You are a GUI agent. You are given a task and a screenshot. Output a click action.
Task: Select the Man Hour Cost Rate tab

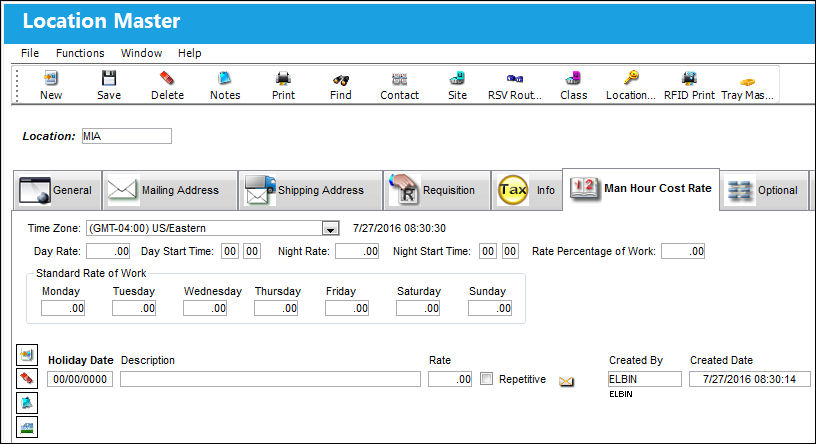coord(641,188)
